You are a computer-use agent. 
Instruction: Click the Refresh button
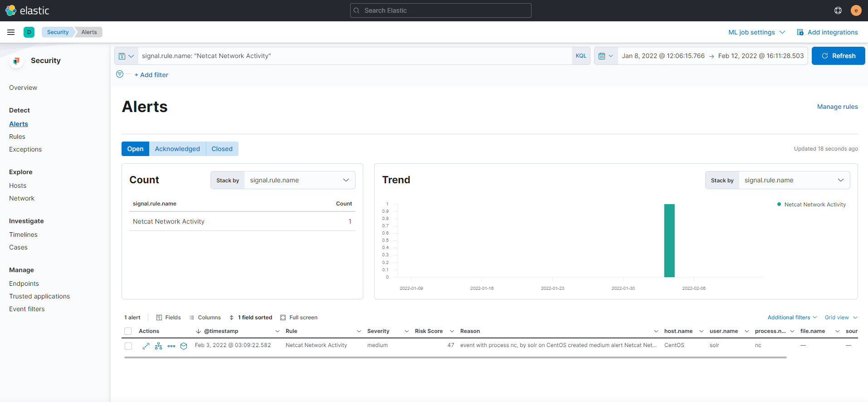(838, 56)
